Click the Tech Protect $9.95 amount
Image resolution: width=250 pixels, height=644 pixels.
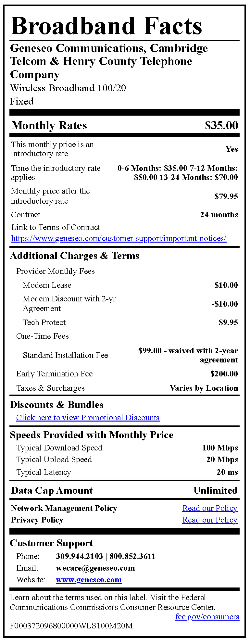tap(228, 322)
